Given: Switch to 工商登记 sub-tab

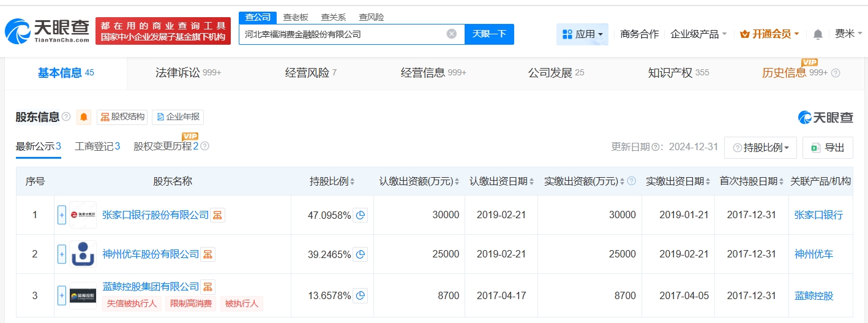Looking at the screenshot, I should tap(97, 146).
